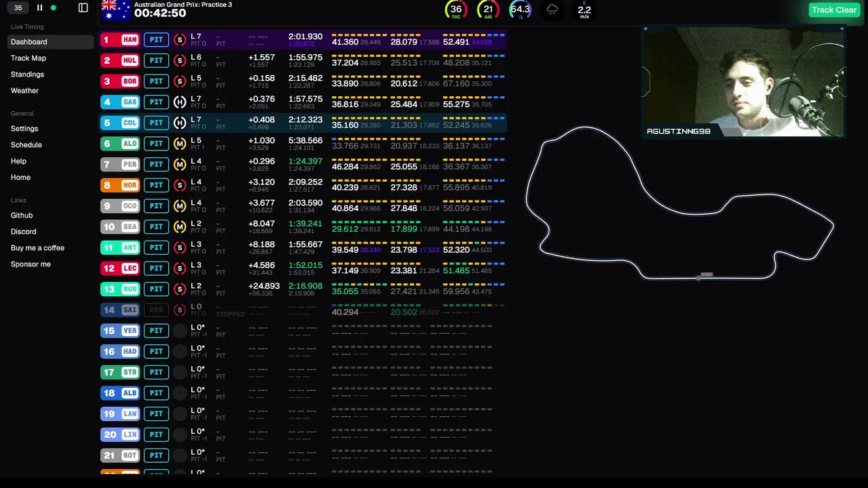Click the webcam overlay AGUSTINNG98
Image resolution: width=868 pixels, height=488 pixels.
[744, 81]
